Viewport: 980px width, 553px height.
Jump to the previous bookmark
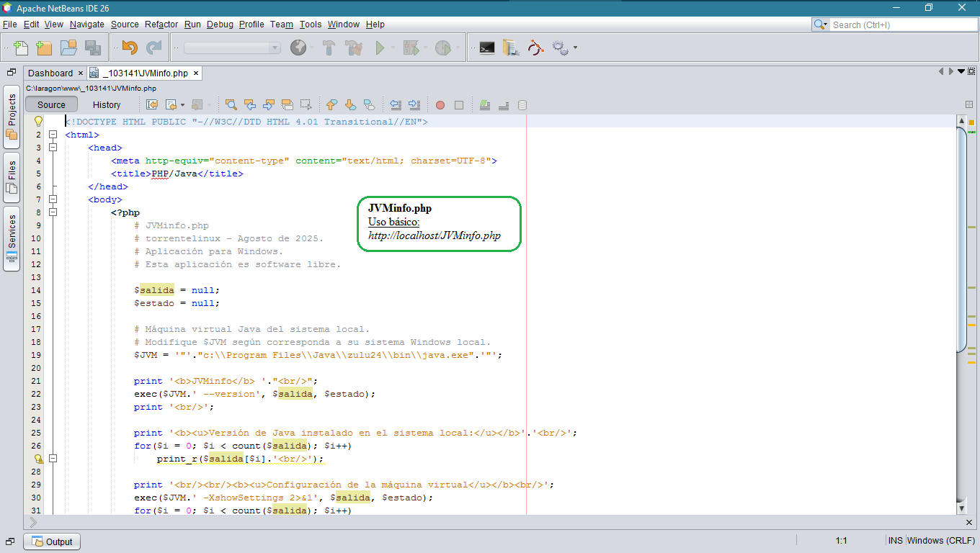pos(331,104)
